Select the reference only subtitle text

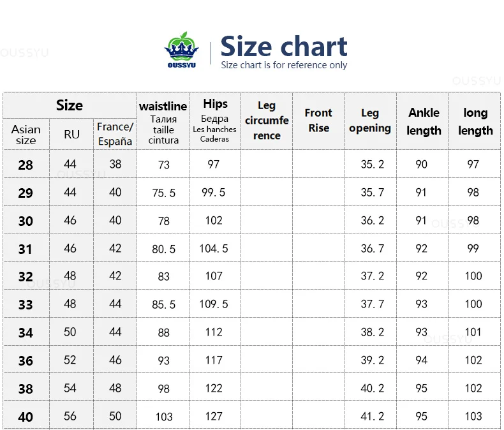(284, 65)
